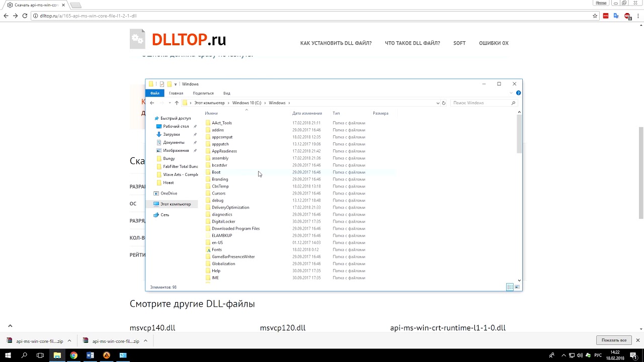Click the Explorer file list vertical scrollbar

point(520,134)
